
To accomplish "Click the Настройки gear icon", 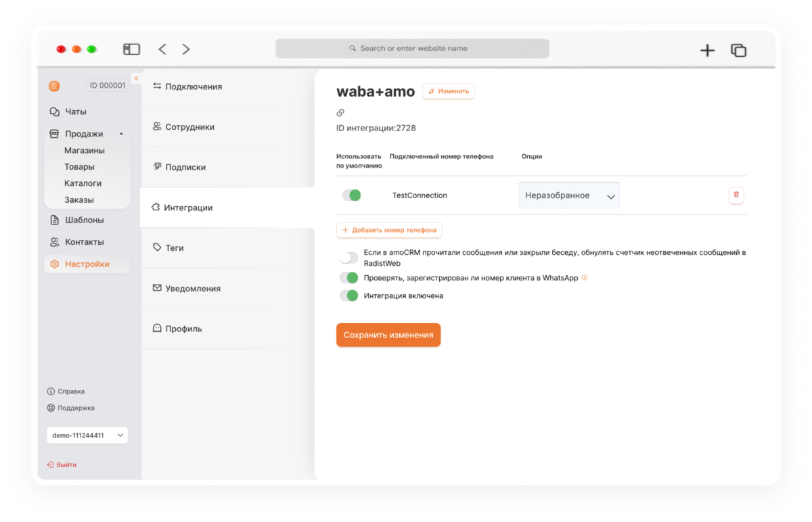I will [x=55, y=264].
